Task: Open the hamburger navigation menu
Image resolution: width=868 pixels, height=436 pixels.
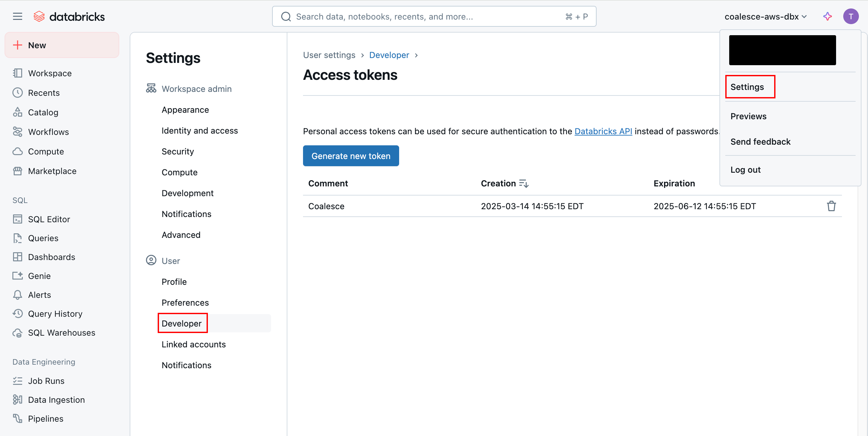Action: pyautogui.click(x=18, y=17)
